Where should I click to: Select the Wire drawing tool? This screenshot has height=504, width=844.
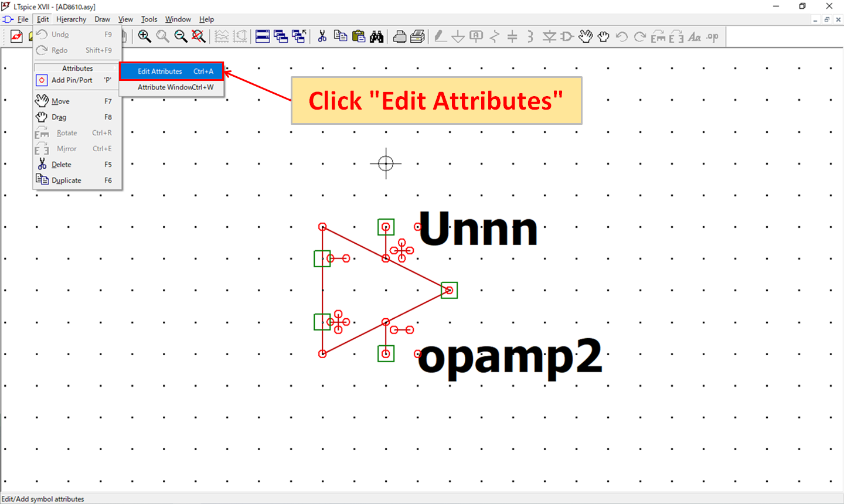[440, 36]
